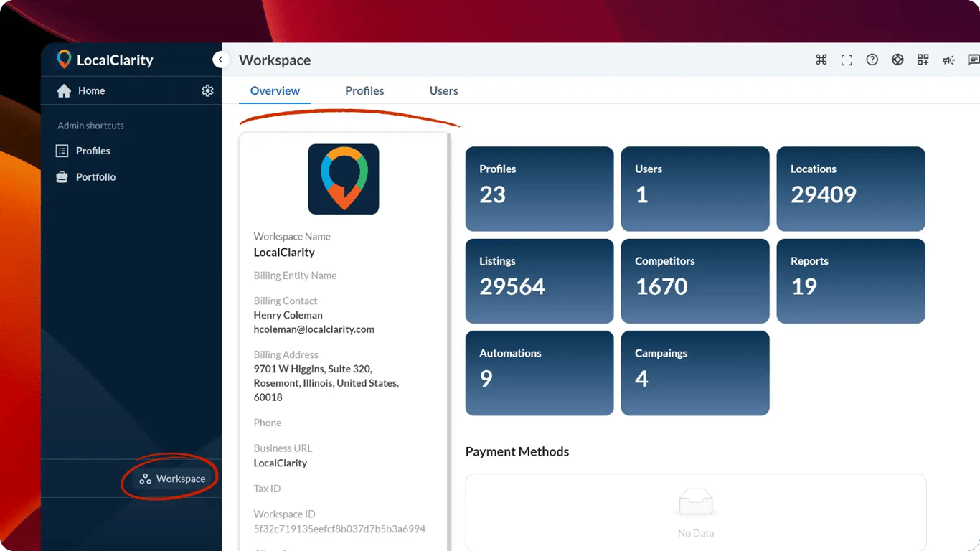Viewport: 980px width, 551px height.
Task: Open keyboard shortcuts command icon
Action: click(x=821, y=60)
